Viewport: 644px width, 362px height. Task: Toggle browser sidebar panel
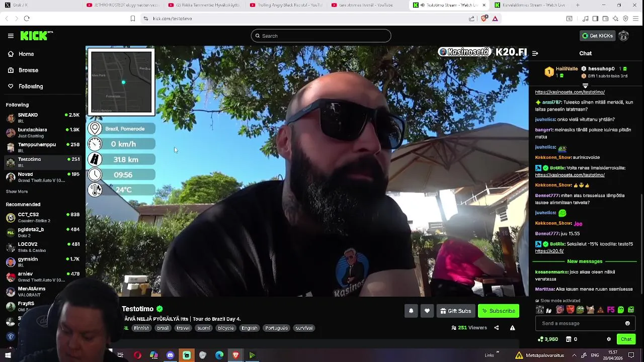595,19
